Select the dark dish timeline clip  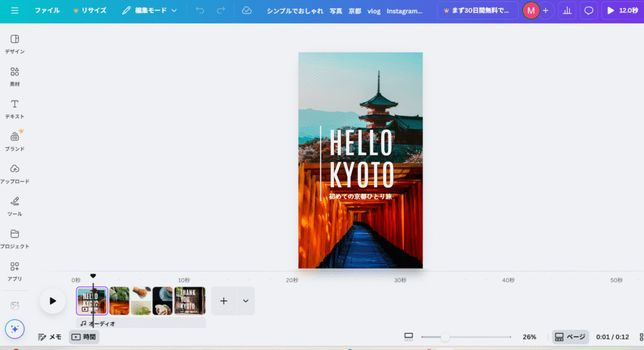(x=163, y=301)
